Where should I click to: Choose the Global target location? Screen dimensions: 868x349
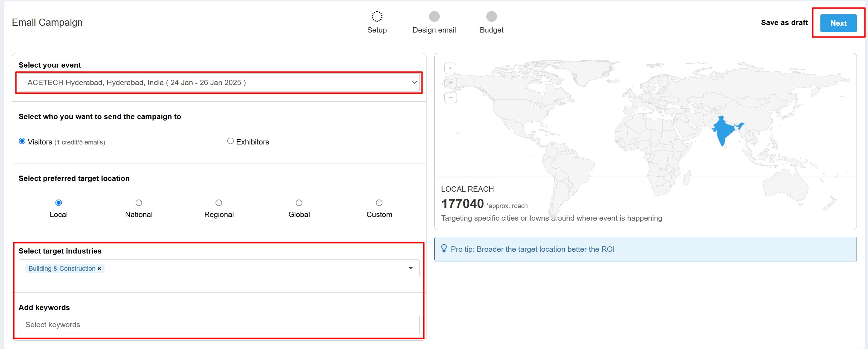(x=299, y=203)
